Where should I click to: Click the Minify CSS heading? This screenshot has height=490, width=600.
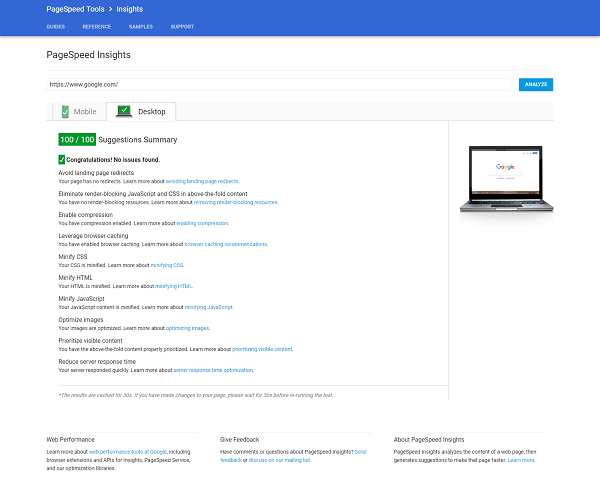[73, 257]
